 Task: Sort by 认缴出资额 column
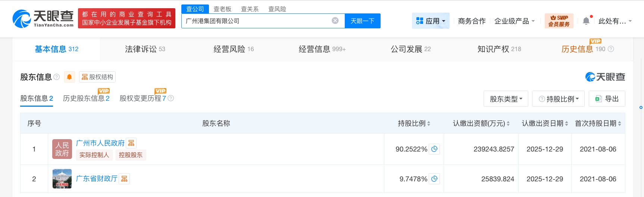click(508, 123)
